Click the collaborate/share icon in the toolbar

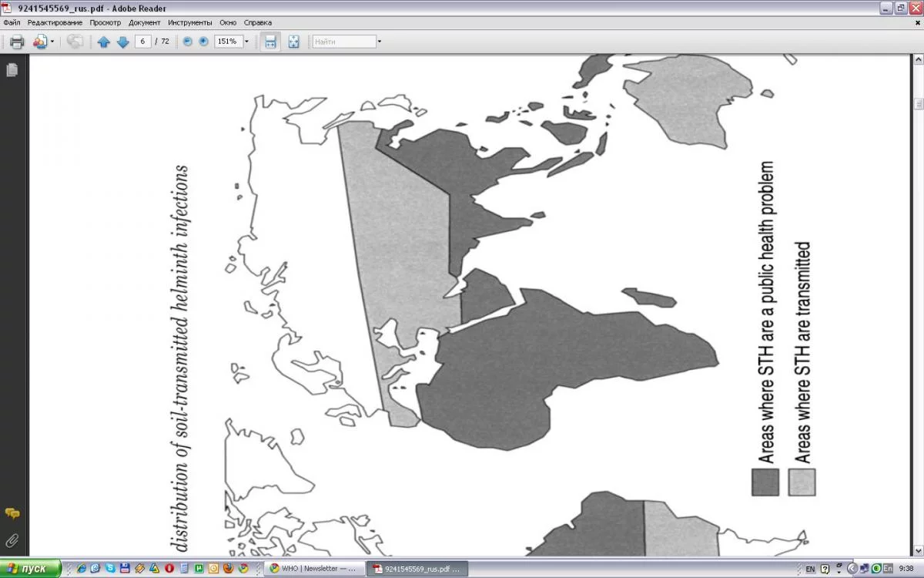point(40,42)
